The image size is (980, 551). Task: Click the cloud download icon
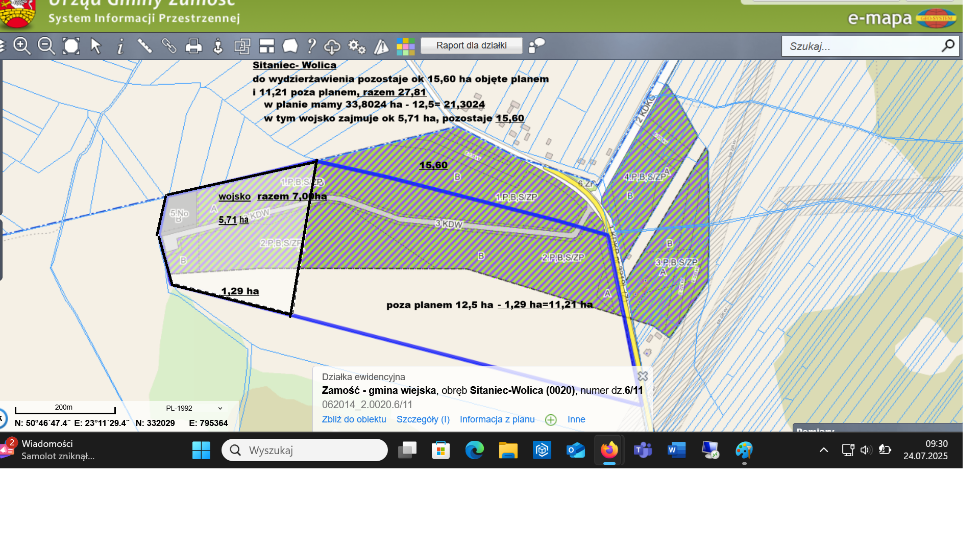pyautogui.click(x=332, y=46)
